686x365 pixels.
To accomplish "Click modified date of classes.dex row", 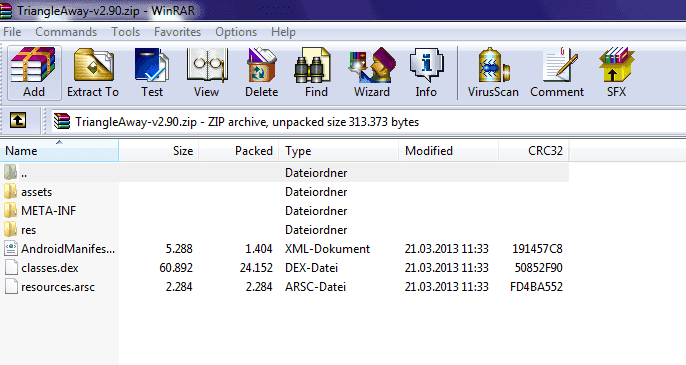I will coord(447,268).
